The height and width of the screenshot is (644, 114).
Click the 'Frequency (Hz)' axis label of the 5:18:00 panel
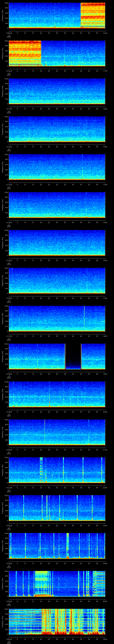pos(3,356)
